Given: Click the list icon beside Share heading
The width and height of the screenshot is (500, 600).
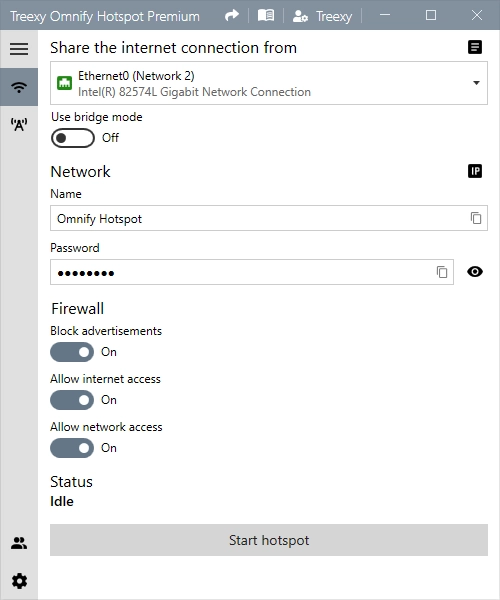Looking at the screenshot, I should coord(475,47).
